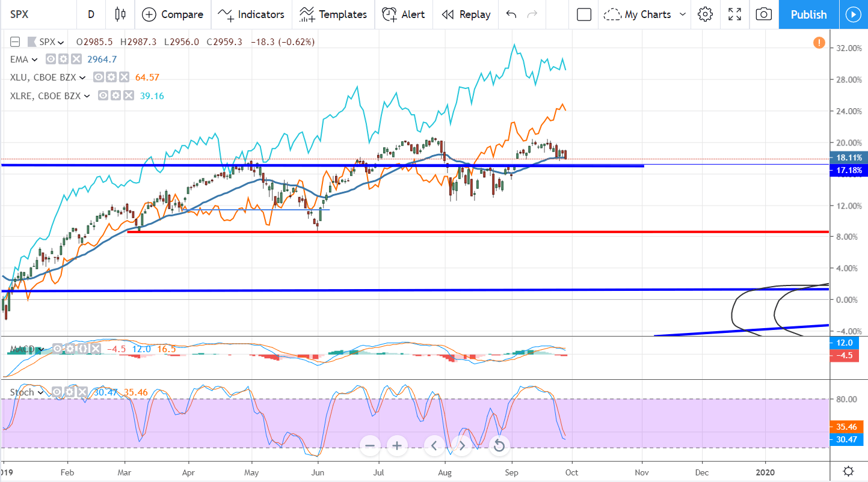Remove the XLU comparison symbol

pos(123,78)
